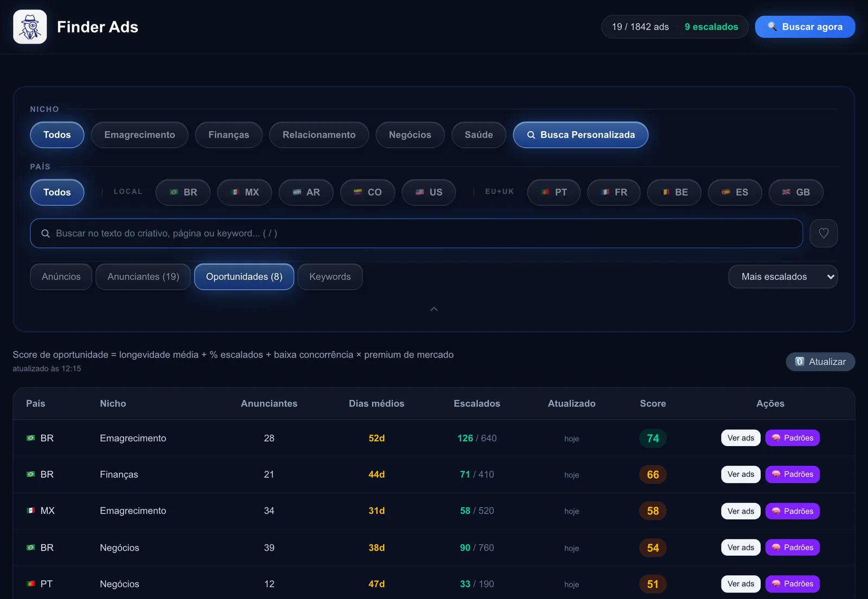Filter by Saúde niche
868x599 pixels.
point(479,134)
